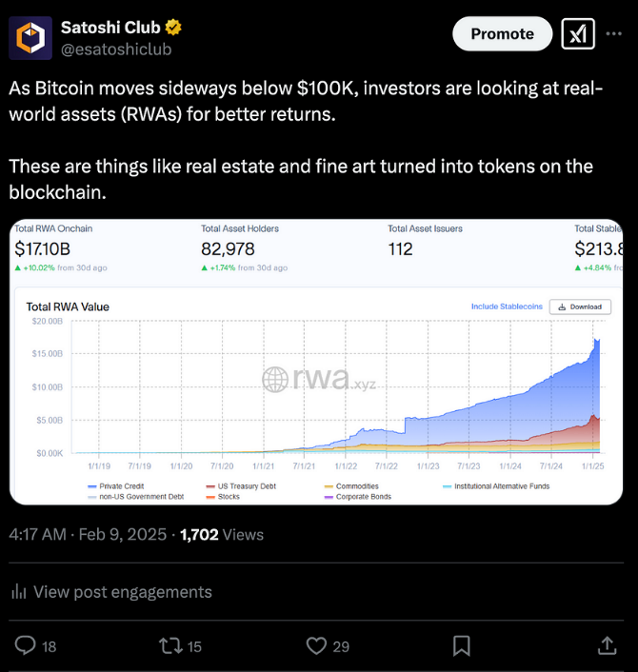Click Include Stablecoins in the chart

pyautogui.click(x=507, y=306)
